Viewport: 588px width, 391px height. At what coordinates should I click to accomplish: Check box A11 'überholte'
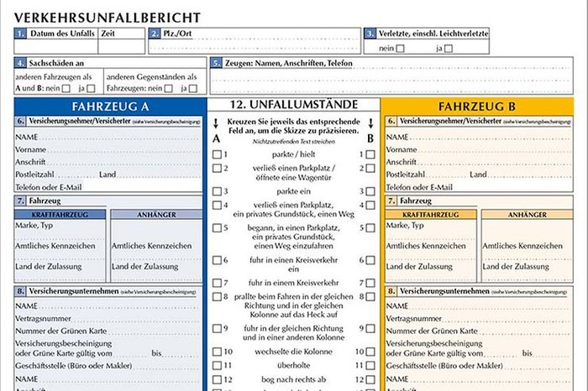(217, 366)
